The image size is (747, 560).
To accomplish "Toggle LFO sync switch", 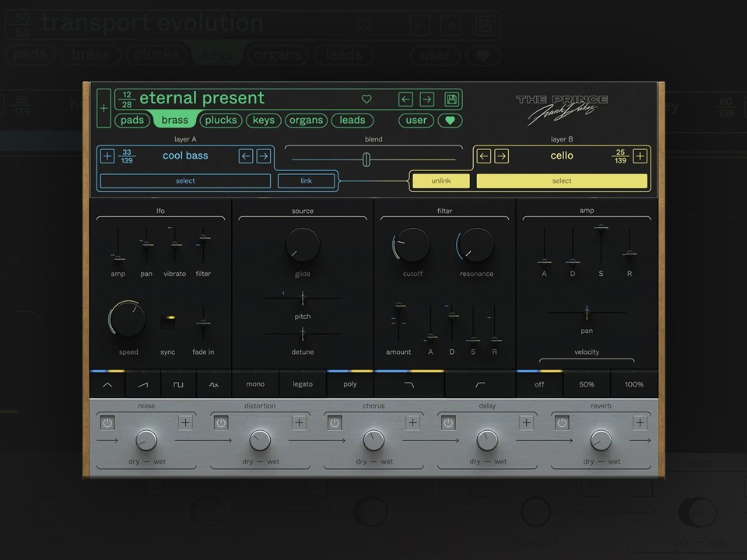I will tap(168, 322).
